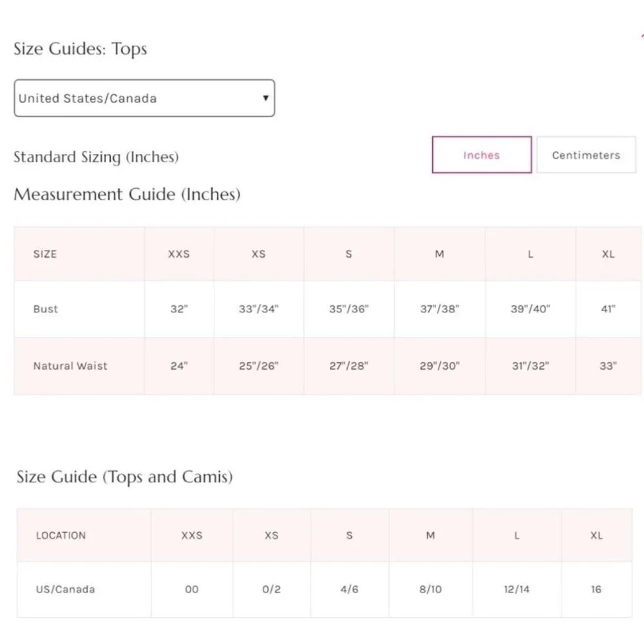Select the 25"/26" natural waist cell
Image resolution: width=644 pixels, height=644 pixels.
pyautogui.click(x=258, y=366)
